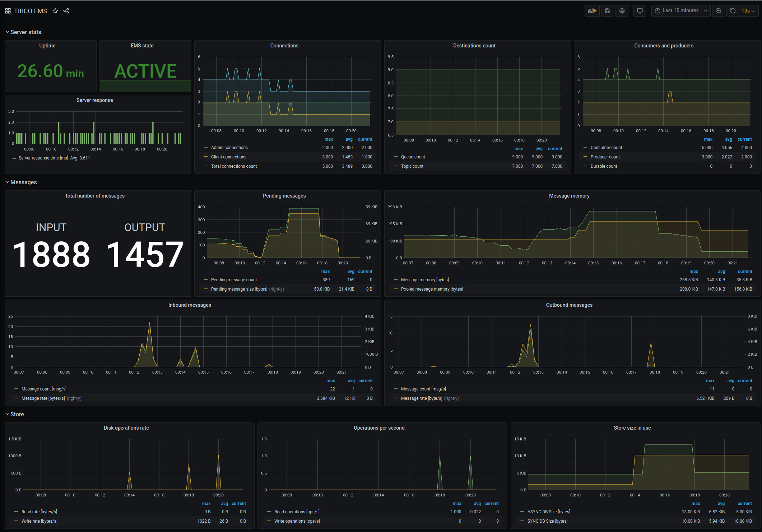Share the dashboard via share icon
Viewport: 762px width, 532px height.
click(66, 11)
